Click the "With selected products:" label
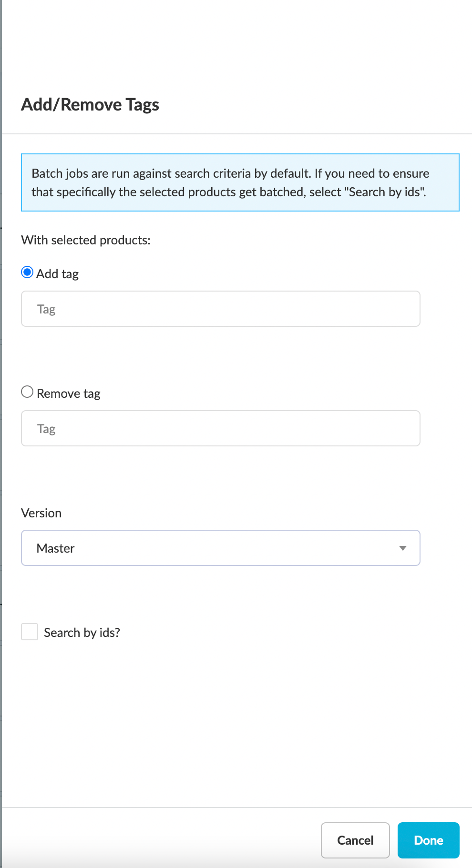Screen dimensions: 472x868 [x=86, y=240]
